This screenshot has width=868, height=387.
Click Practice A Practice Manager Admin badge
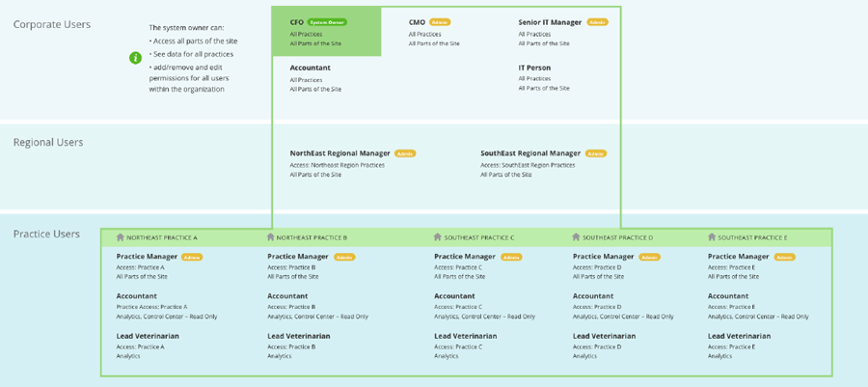[192, 257]
